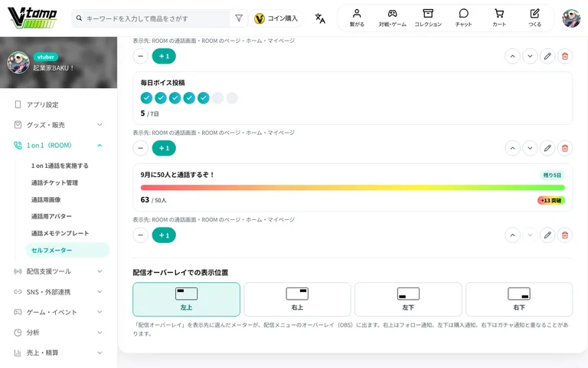
Task: Move 9月に50人と通話するぞ meter up
Action: (x=512, y=235)
